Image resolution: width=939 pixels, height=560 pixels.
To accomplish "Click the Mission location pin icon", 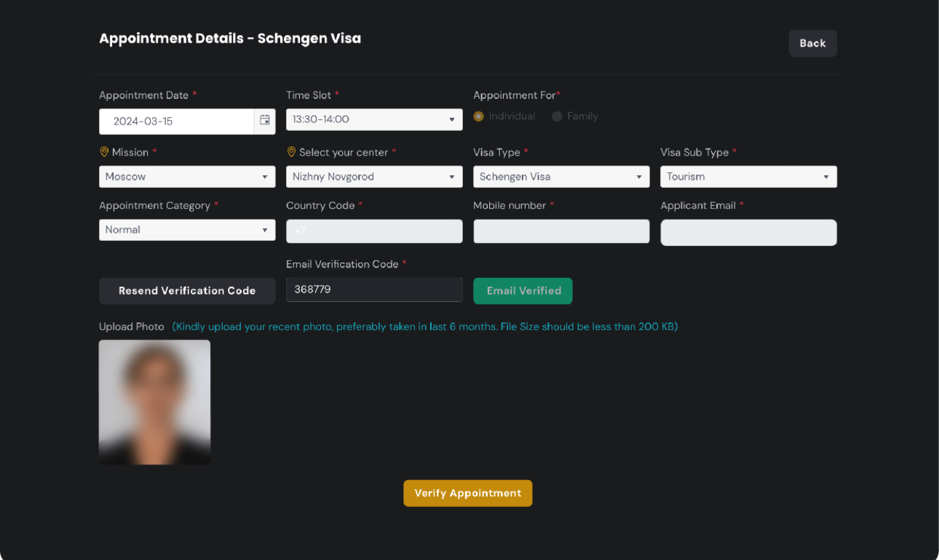I will pyautogui.click(x=103, y=152).
